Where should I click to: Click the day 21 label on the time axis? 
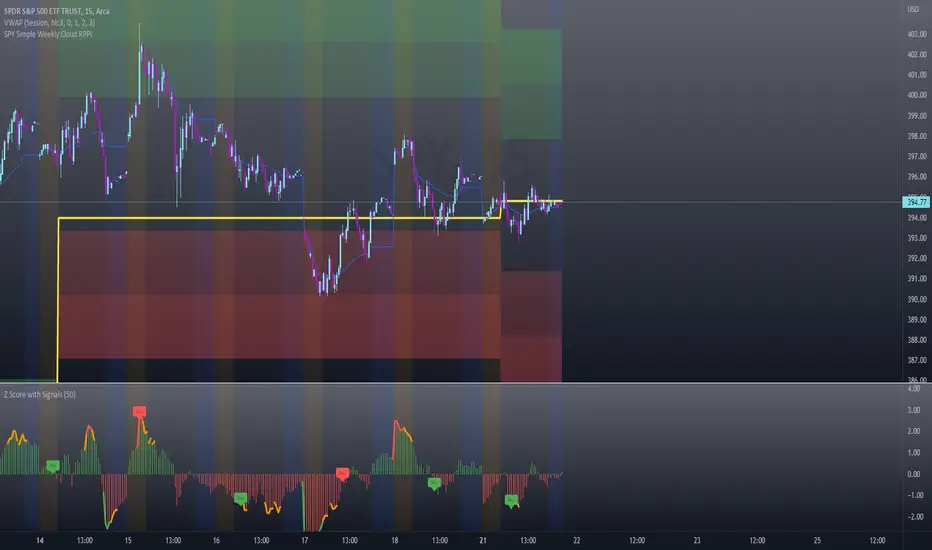(x=483, y=540)
